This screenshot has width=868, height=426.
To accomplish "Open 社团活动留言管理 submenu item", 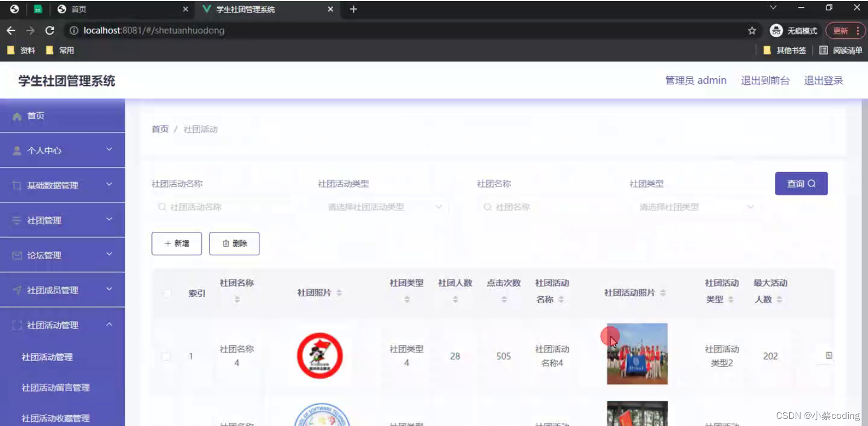I will click(56, 388).
